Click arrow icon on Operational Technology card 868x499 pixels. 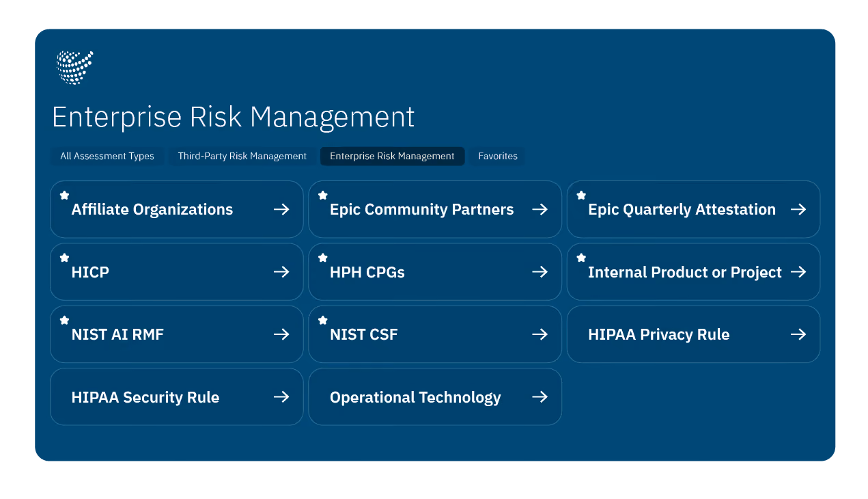(540, 397)
